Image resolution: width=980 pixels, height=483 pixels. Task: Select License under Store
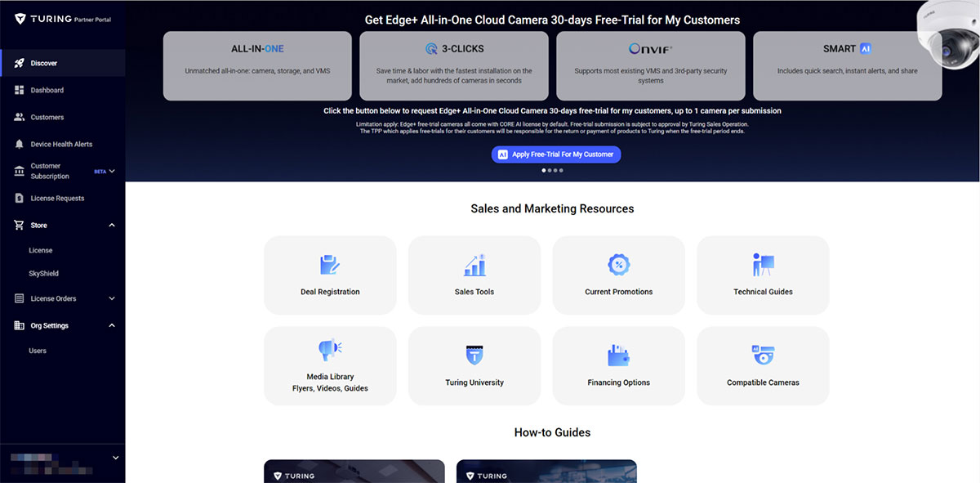click(41, 250)
